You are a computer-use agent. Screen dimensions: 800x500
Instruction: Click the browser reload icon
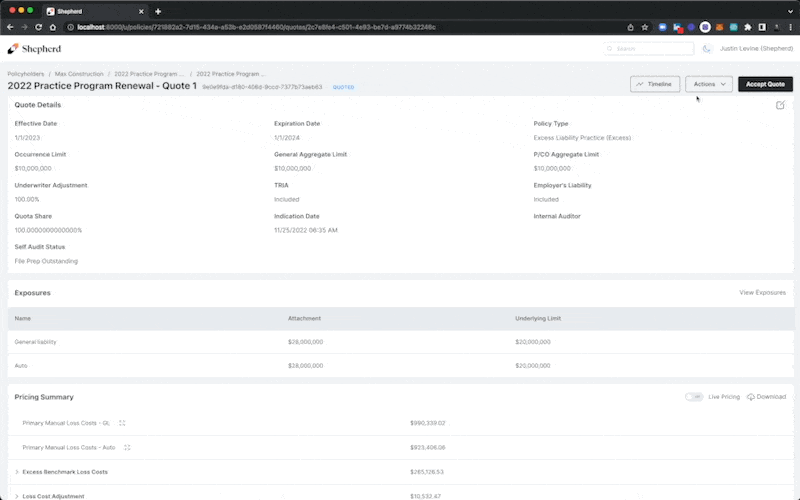38,27
